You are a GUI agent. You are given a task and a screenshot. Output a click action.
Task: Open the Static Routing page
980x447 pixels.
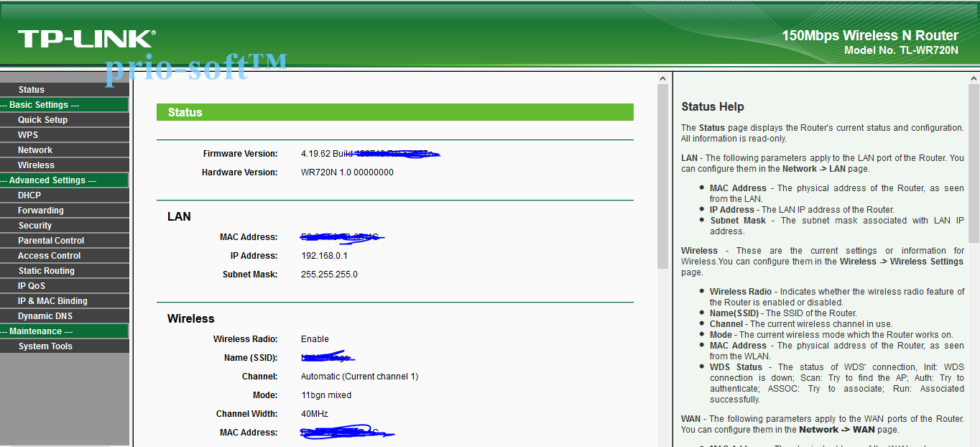tap(45, 270)
